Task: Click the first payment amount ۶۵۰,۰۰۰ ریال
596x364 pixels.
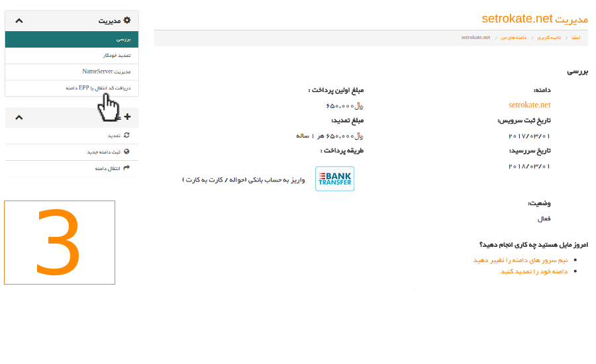Action: click(x=344, y=106)
